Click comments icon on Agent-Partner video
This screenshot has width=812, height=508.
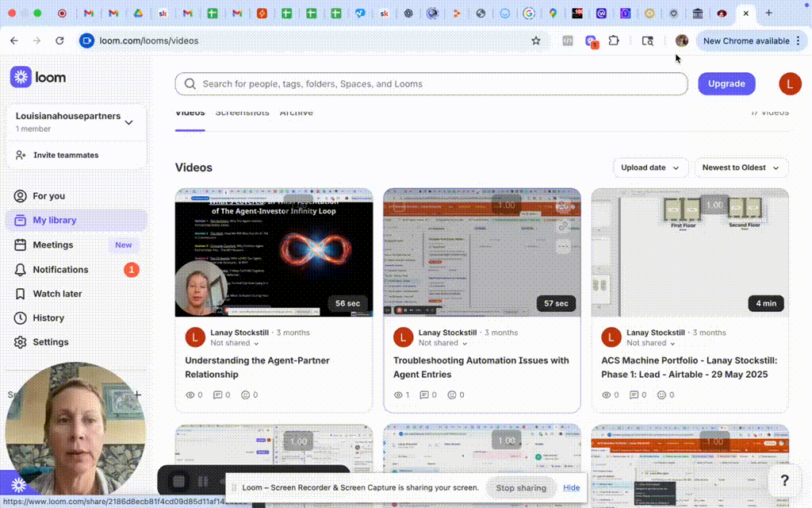pyautogui.click(x=218, y=395)
